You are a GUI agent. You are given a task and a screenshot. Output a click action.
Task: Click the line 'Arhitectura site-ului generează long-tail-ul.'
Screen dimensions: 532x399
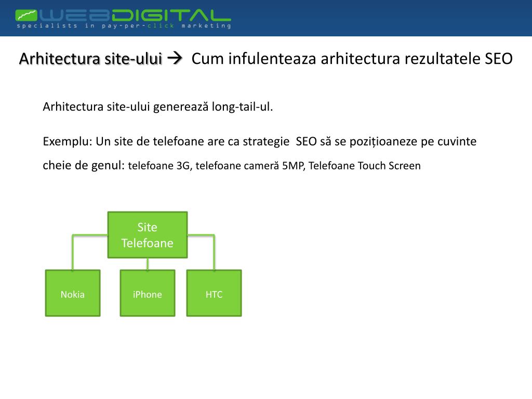158,107
